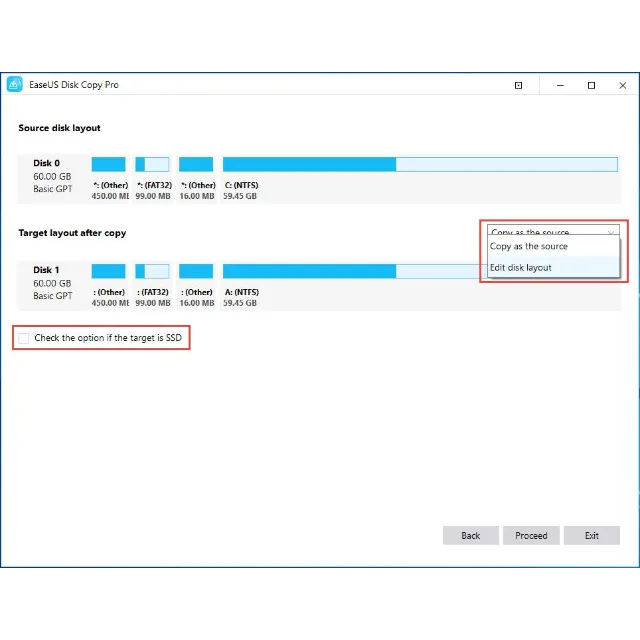Click the EaseUS Disk Copy app icon

point(15,85)
